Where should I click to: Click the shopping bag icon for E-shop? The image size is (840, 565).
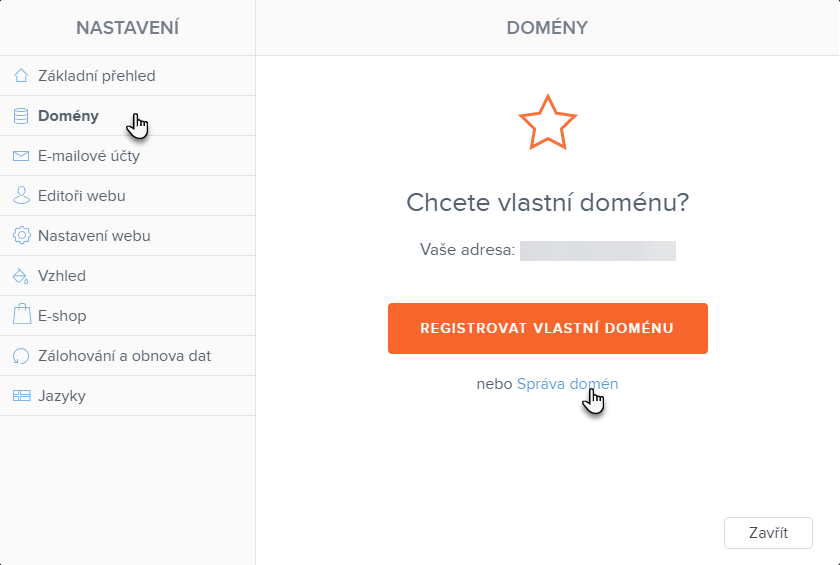coord(21,316)
